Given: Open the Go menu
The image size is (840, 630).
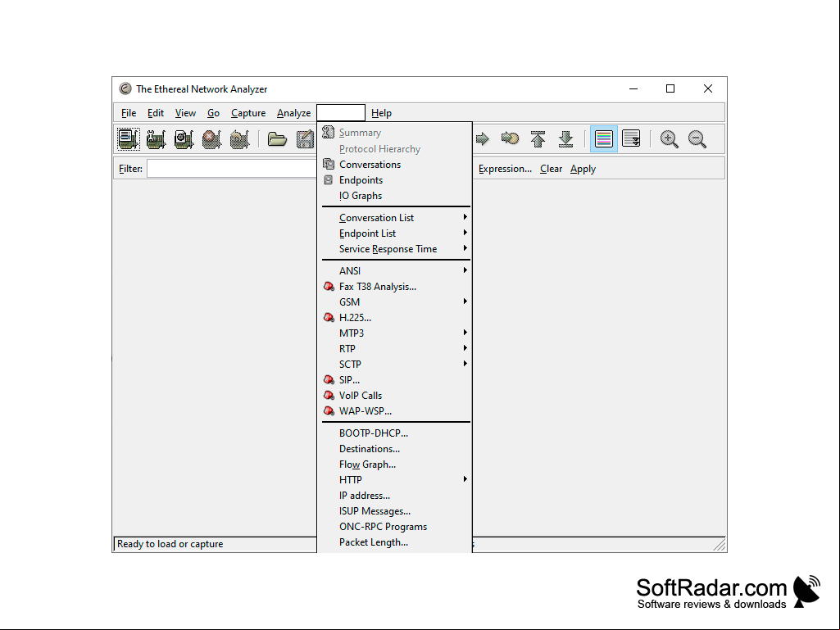Looking at the screenshot, I should click(x=213, y=113).
